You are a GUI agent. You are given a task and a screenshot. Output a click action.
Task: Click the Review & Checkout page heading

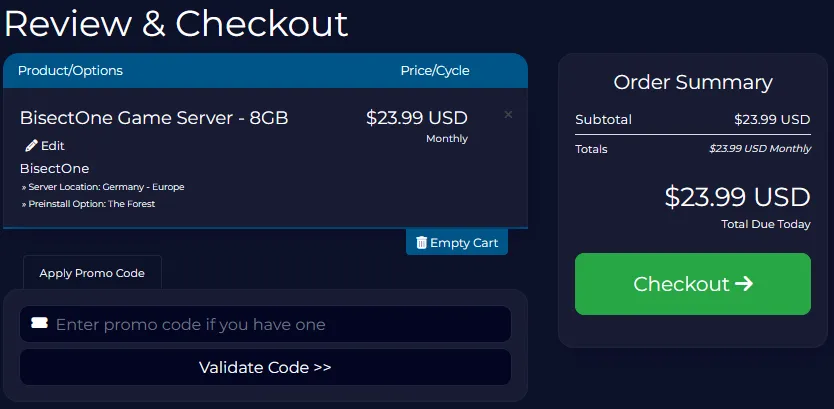(x=176, y=23)
